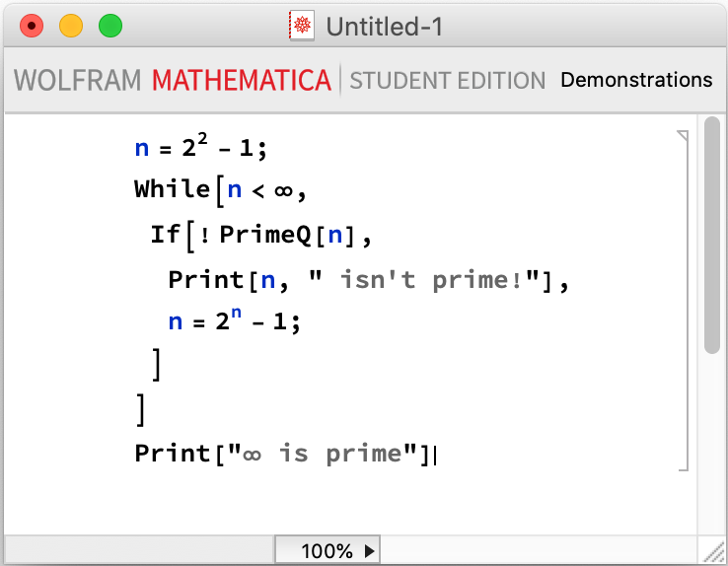Click the green zoom window button
The width and height of the screenshot is (728, 566).
pos(110,26)
